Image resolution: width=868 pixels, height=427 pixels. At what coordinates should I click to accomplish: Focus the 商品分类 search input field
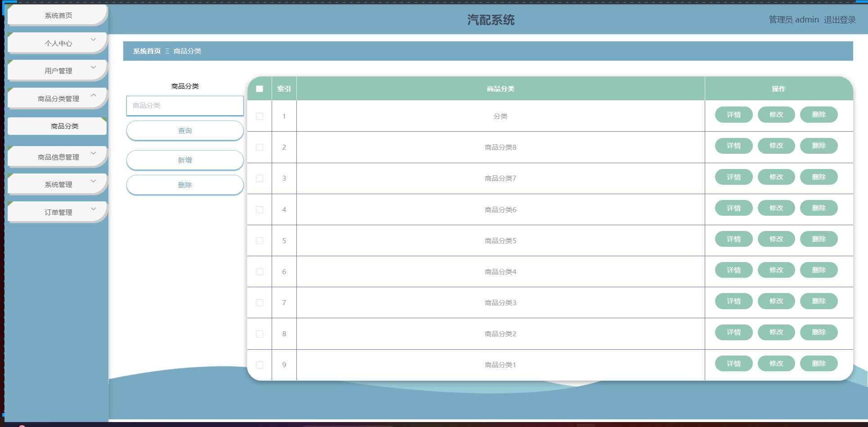[185, 106]
